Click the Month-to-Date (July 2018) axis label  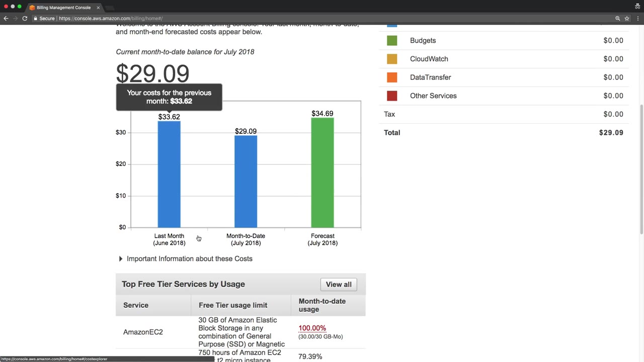pos(246,239)
